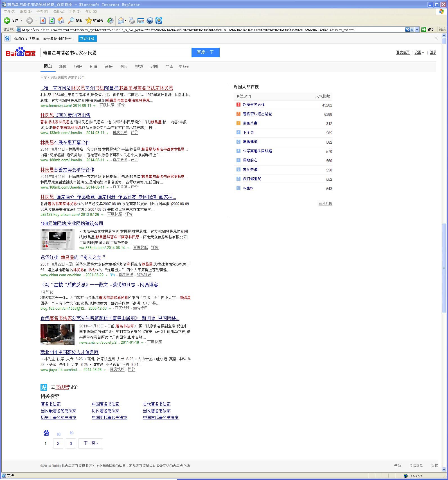Switch to the 视频 video tab
Screen dimensions: 448x480
[139, 67]
